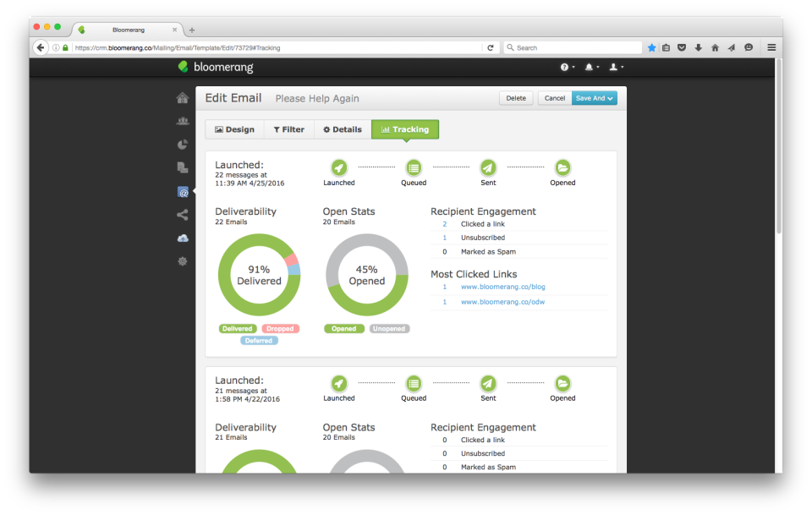
Task: Go back with the browser back arrow
Action: point(41,47)
